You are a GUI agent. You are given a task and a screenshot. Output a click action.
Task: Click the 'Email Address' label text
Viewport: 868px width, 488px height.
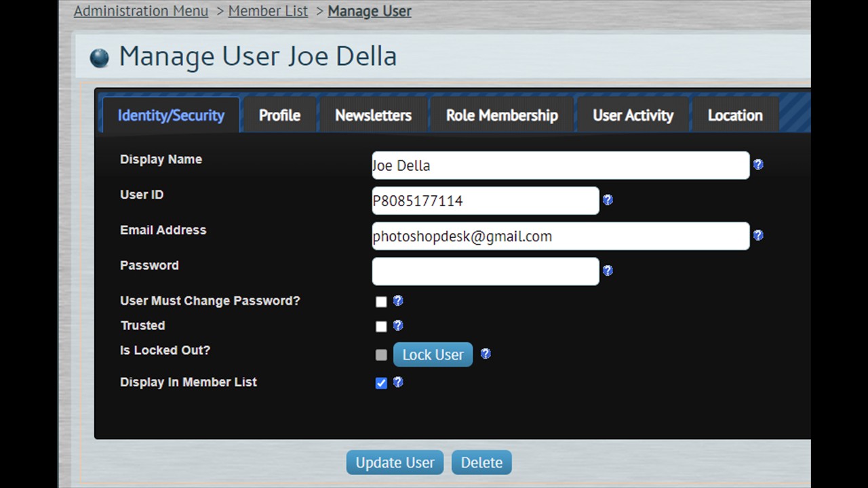coord(163,230)
